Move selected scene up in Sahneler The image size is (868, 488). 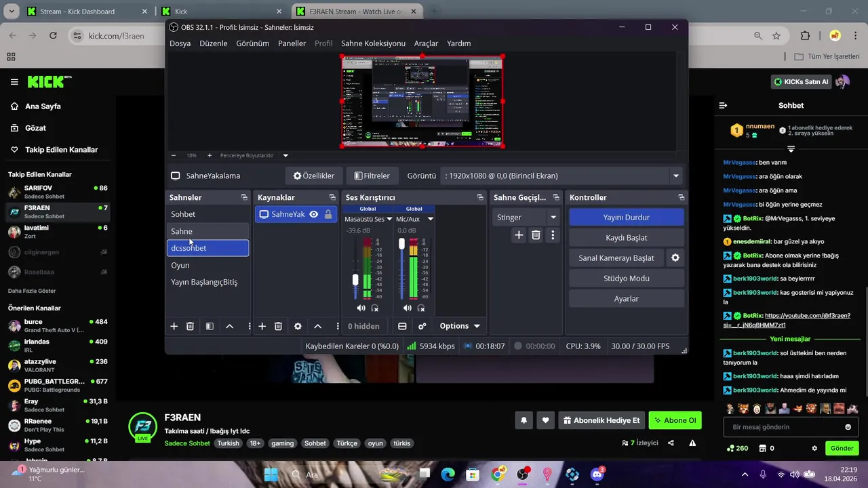(229, 326)
